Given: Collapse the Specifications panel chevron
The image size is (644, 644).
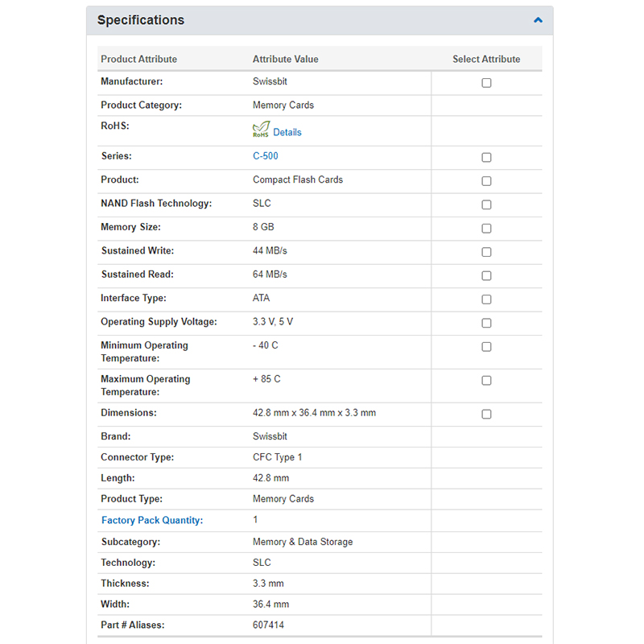Looking at the screenshot, I should coord(538,20).
